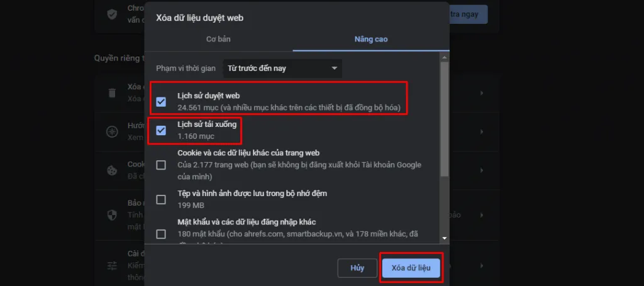Expand the cookie row chevron on right

tap(481, 171)
